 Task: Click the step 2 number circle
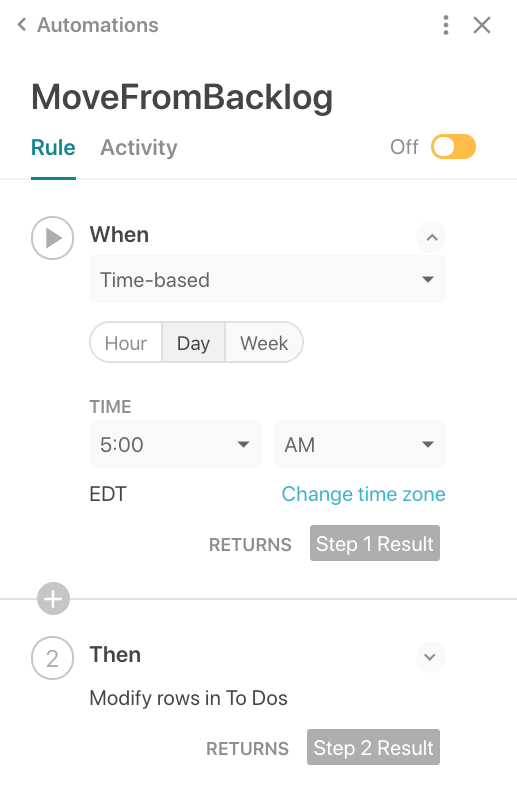click(52, 658)
